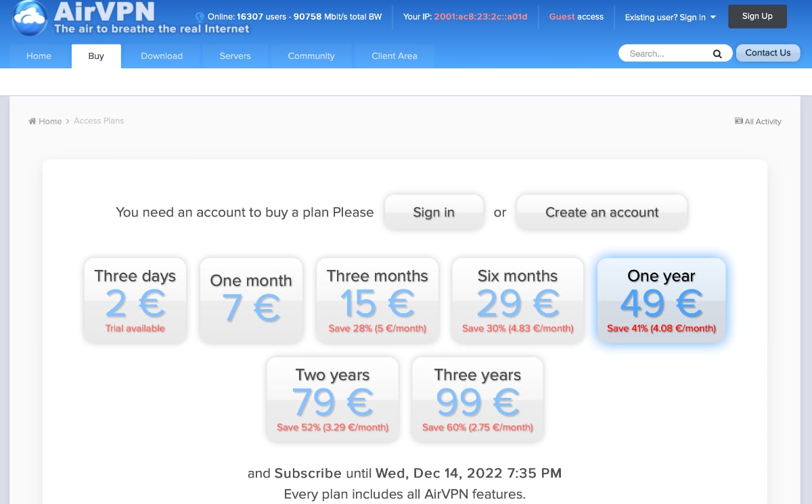
Task: Click the globe icon beside Online users
Action: tap(200, 17)
